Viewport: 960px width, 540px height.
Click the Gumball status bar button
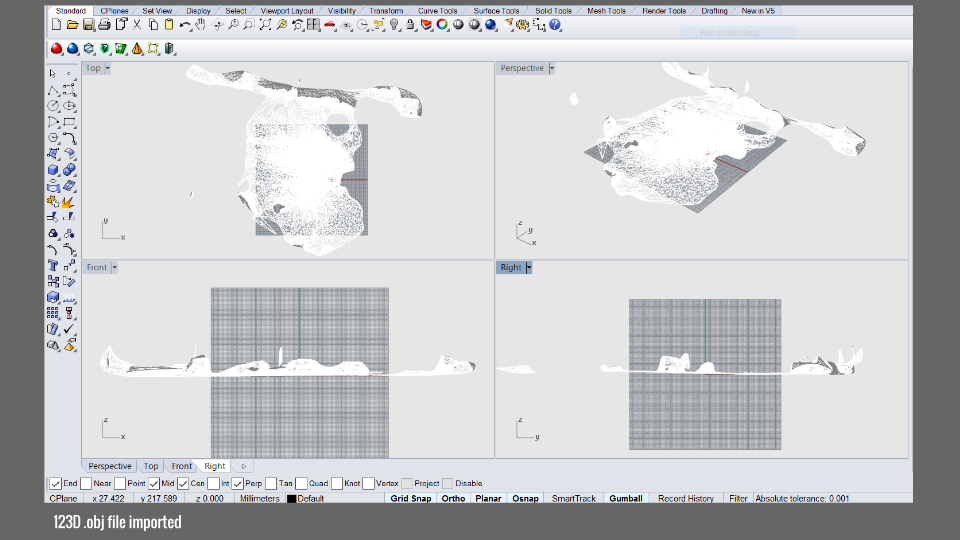click(626, 498)
